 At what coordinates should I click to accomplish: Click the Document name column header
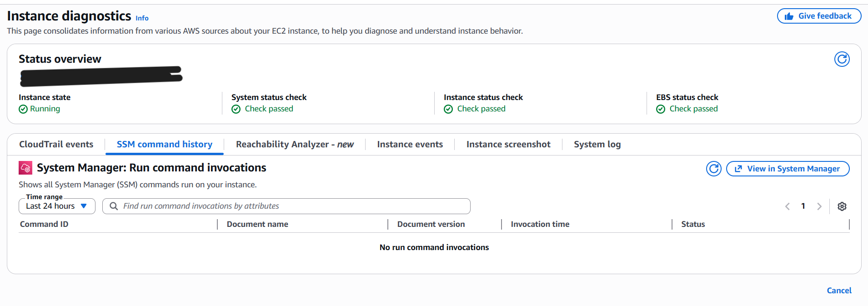[257, 224]
